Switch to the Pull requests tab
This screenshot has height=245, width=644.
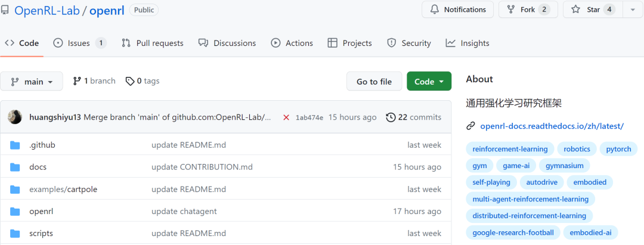(152, 43)
